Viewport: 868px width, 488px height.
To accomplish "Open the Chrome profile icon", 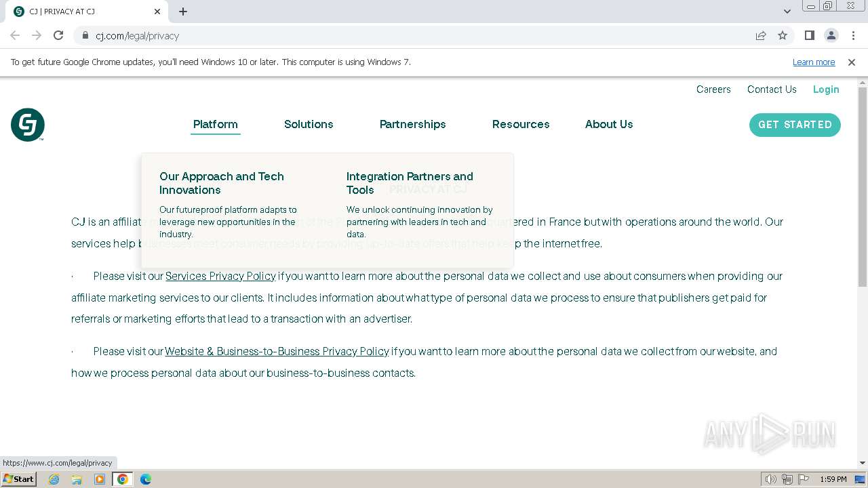I will pyautogui.click(x=831, y=35).
